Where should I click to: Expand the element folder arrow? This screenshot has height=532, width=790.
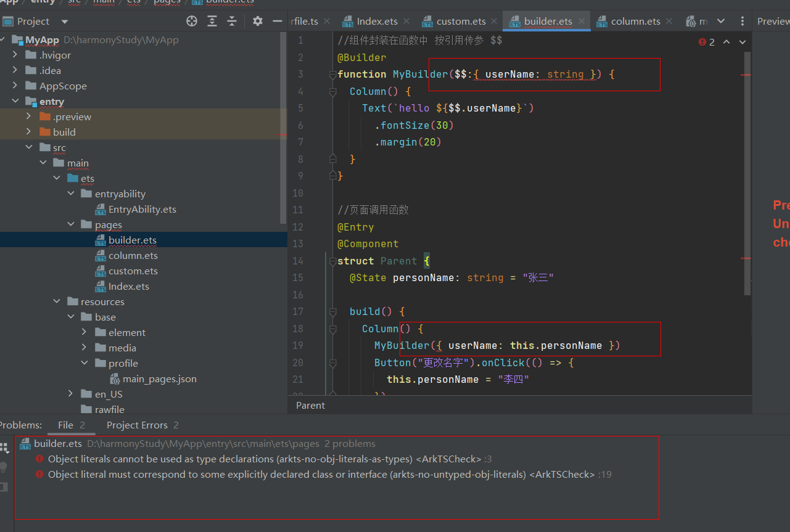(84, 332)
